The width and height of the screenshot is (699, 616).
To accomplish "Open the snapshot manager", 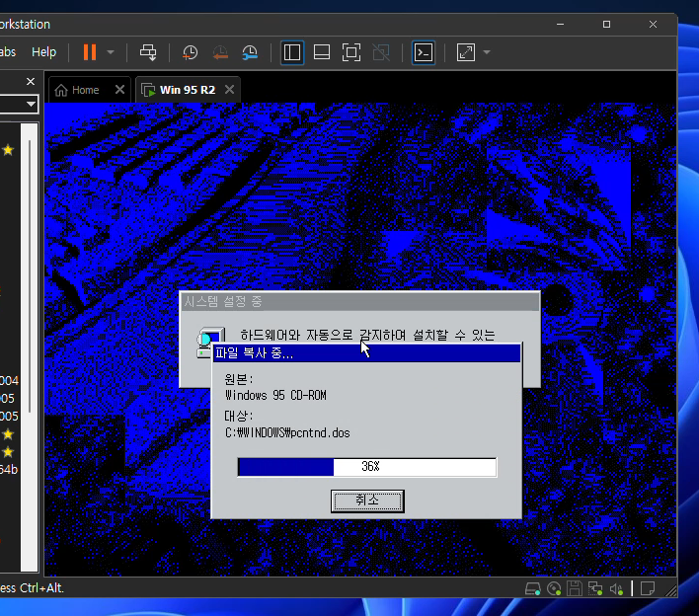I will pos(250,52).
